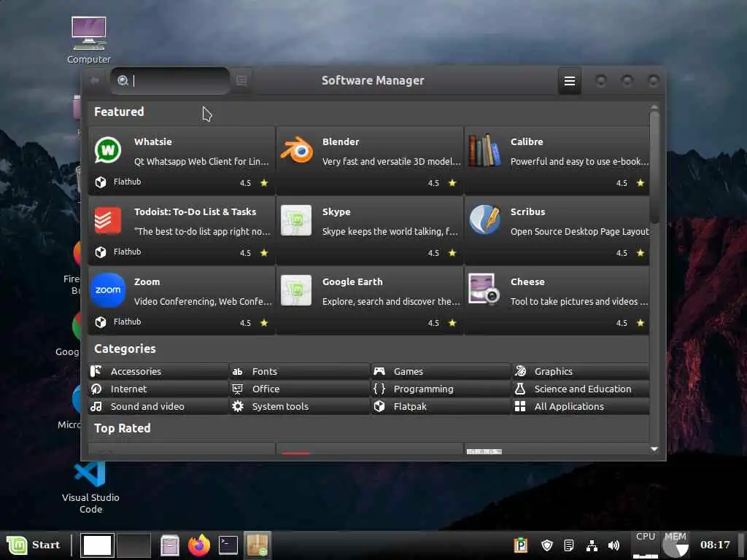Open the Start menu
The image size is (747, 560).
34,545
